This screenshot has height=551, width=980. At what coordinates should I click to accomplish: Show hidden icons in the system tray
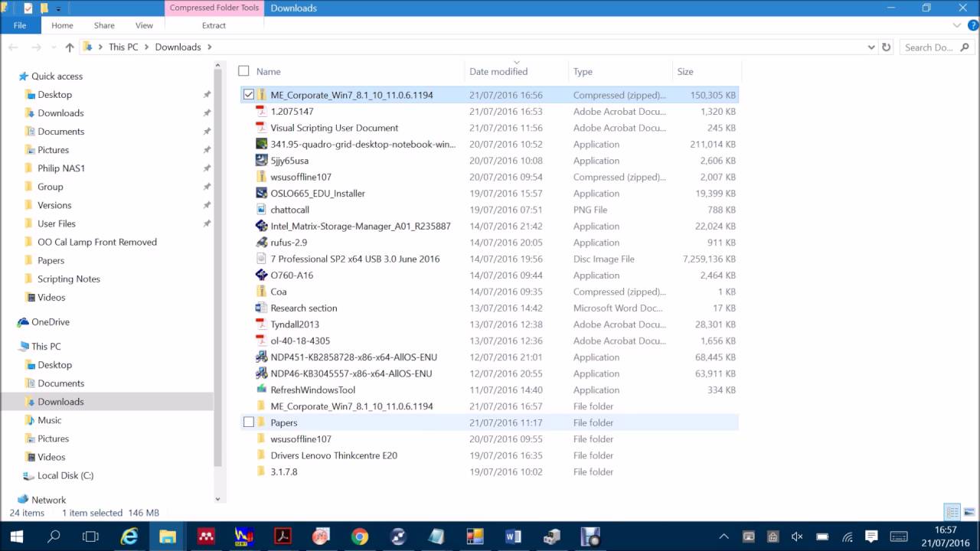pyautogui.click(x=724, y=536)
